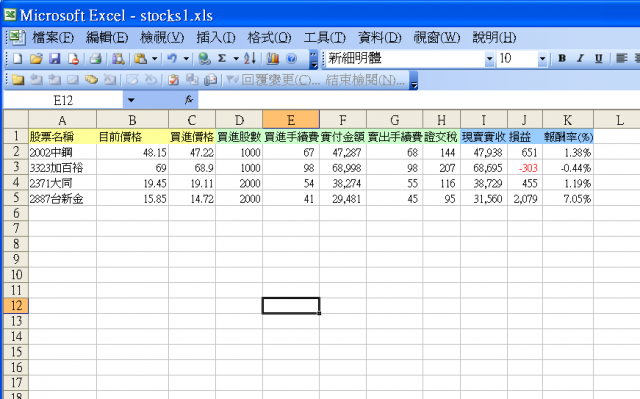Sort ascending A to Z

[250, 59]
